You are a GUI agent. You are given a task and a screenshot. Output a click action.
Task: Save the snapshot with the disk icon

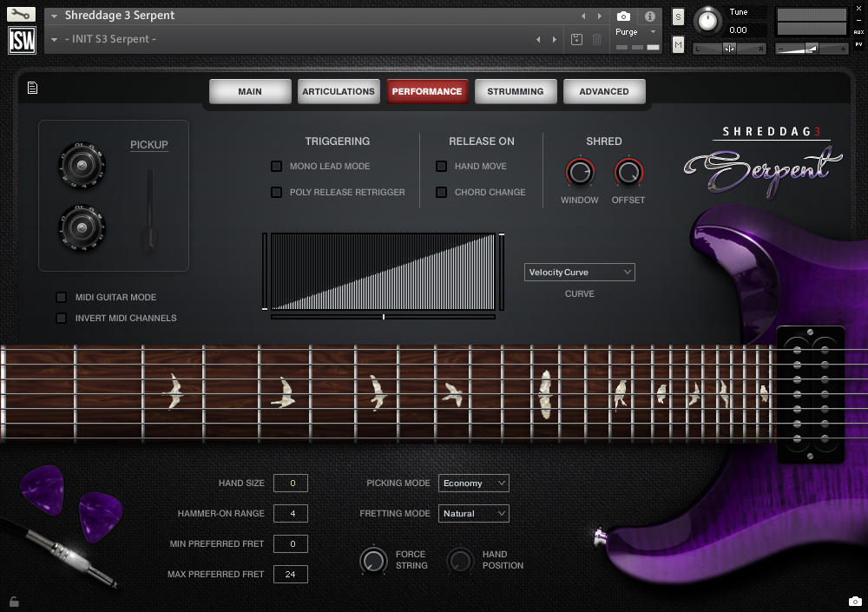click(577, 38)
